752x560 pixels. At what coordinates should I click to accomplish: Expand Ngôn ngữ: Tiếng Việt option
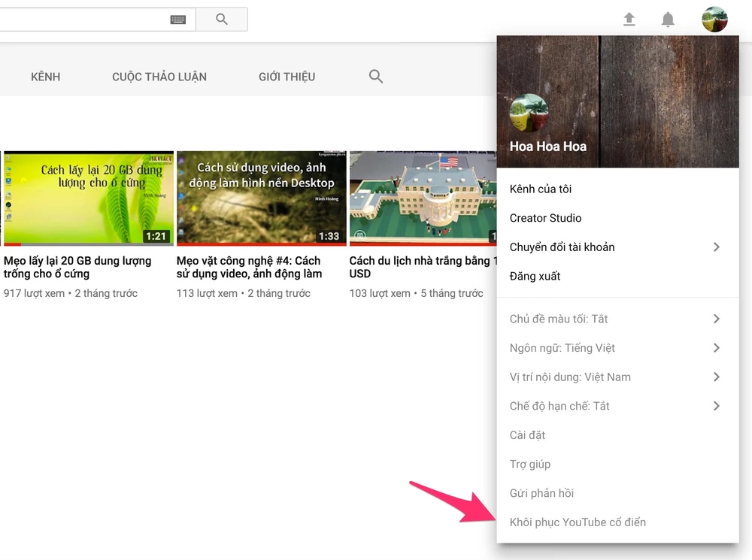tap(617, 348)
